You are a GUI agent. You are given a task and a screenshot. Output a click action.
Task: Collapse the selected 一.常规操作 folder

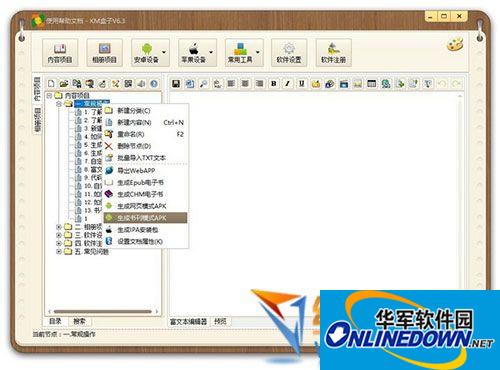click(59, 104)
